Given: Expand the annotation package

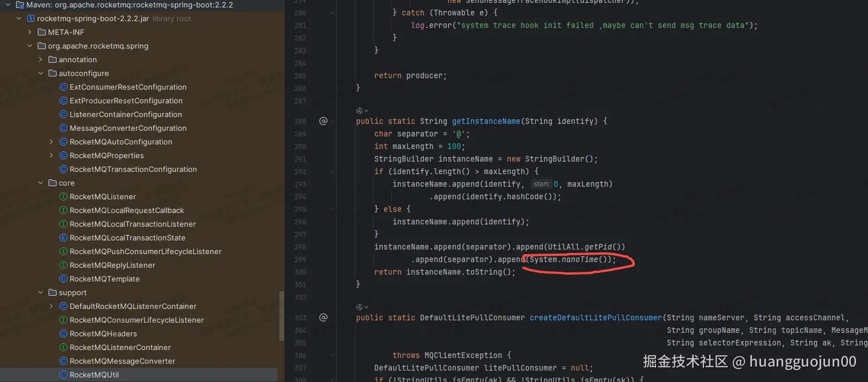Looking at the screenshot, I should click(41, 59).
